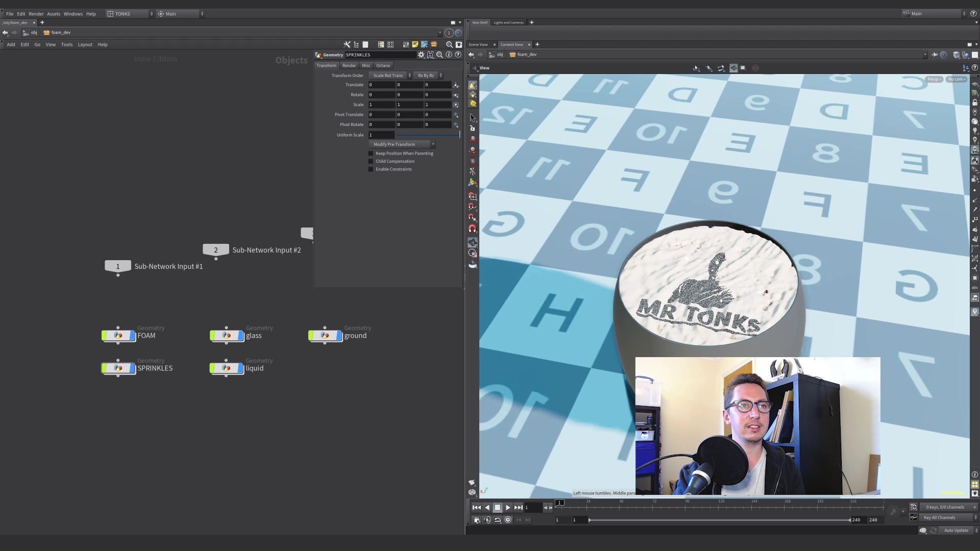Show node info icon in parameter pane
Viewport: 980px width, 551px height.
(449, 55)
